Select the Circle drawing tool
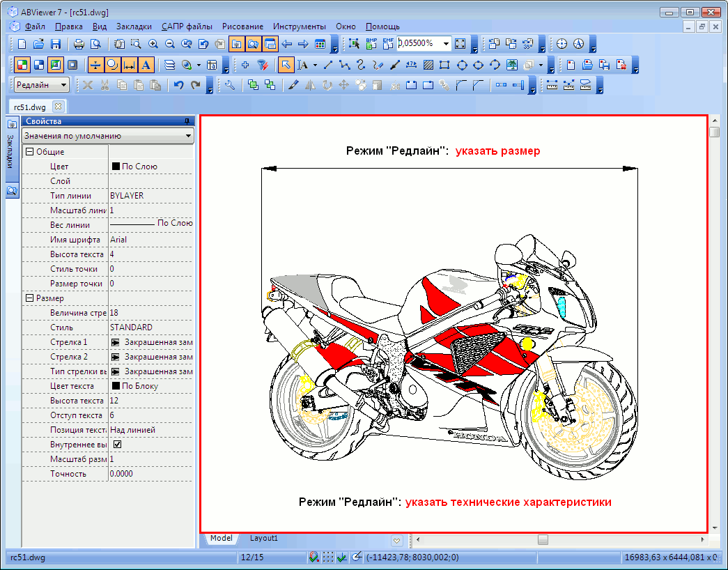Viewport: 728px width, 570px height. [x=461, y=65]
